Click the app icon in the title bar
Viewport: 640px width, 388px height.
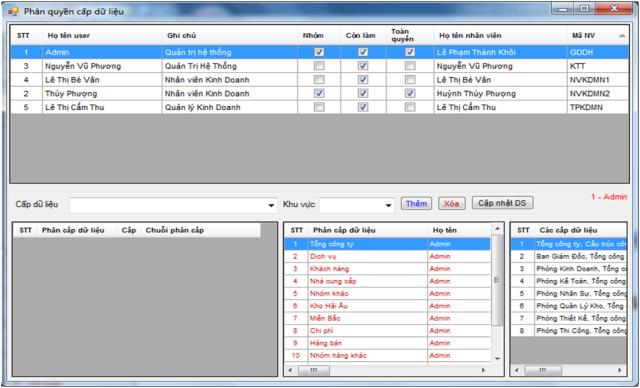click(13, 11)
